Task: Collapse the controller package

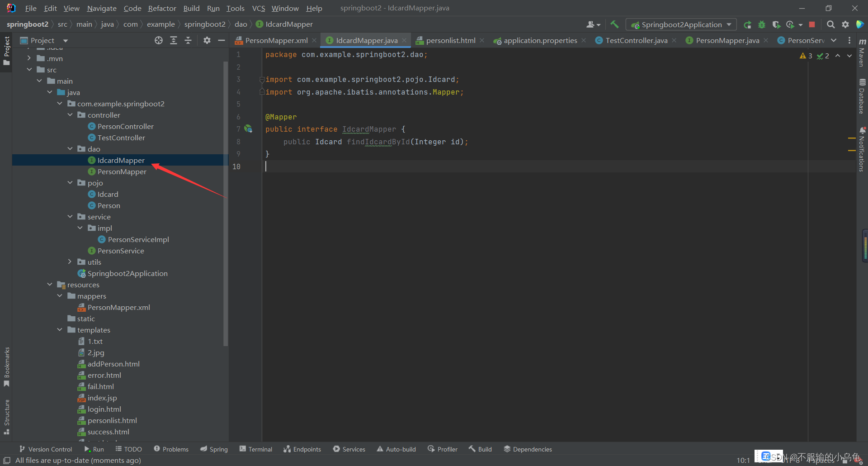Action: tap(70, 115)
